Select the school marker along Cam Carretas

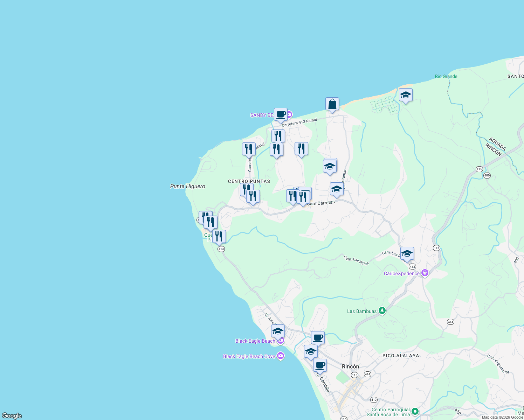pyautogui.click(x=337, y=189)
